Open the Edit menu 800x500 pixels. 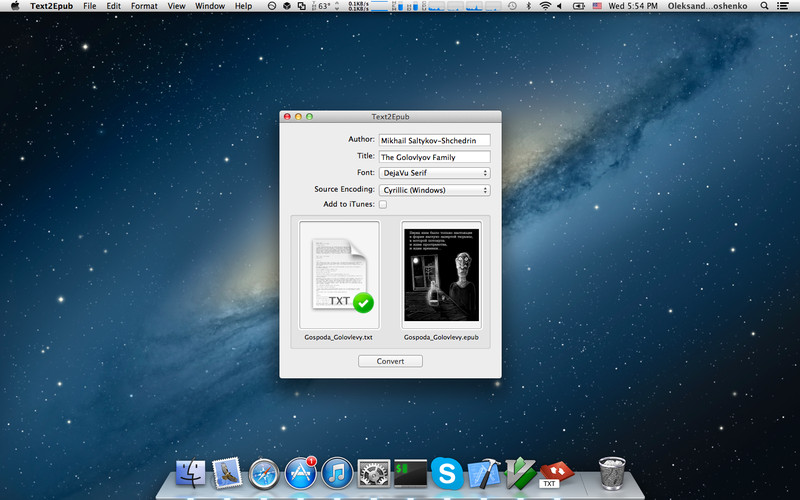coord(113,6)
